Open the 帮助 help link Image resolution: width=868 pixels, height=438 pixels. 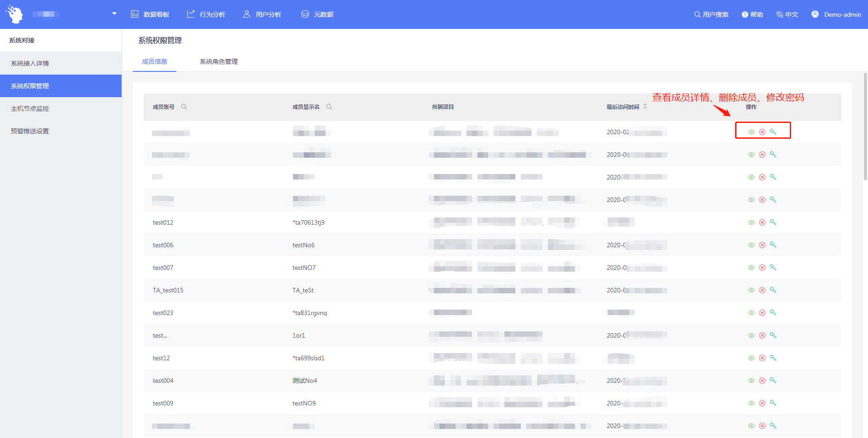(752, 14)
